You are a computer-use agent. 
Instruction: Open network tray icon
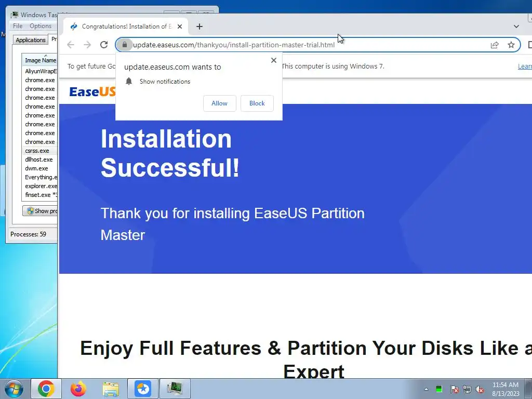[x=467, y=389]
